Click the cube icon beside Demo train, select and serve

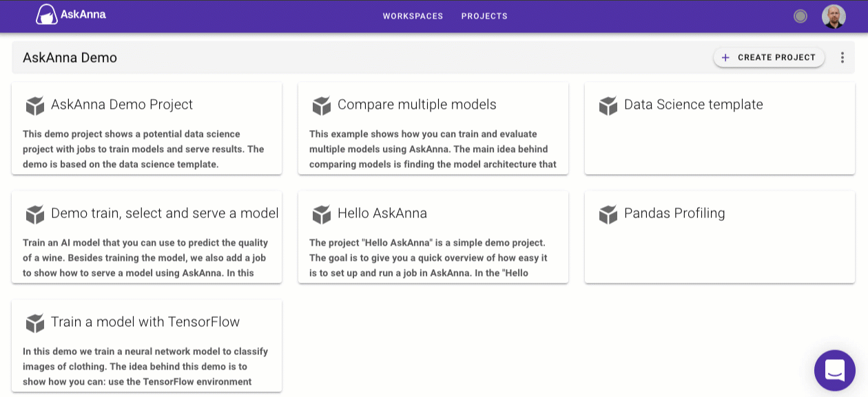[34, 214]
